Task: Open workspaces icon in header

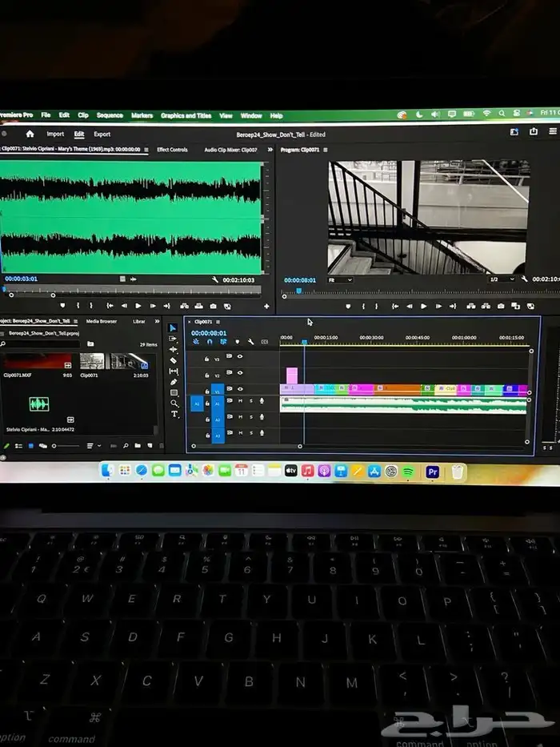Action: 514,132
